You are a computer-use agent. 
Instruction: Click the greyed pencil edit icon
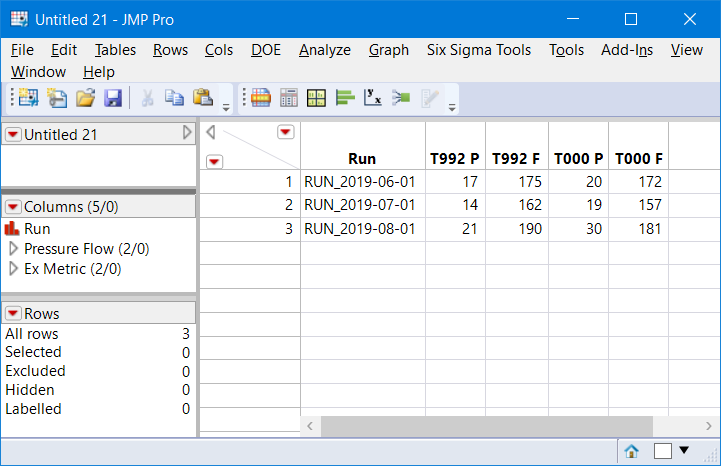[x=429, y=98]
